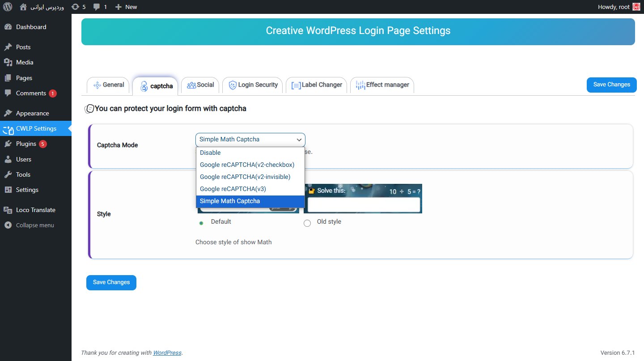Open the WordPress link in the footer
The width and height of the screenshot is (644, 361).
point(167,353)
